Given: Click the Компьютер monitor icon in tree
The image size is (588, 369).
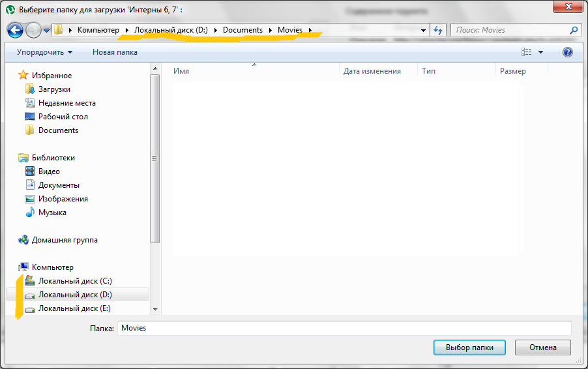Looking at the screenshot, I should 23,267.
